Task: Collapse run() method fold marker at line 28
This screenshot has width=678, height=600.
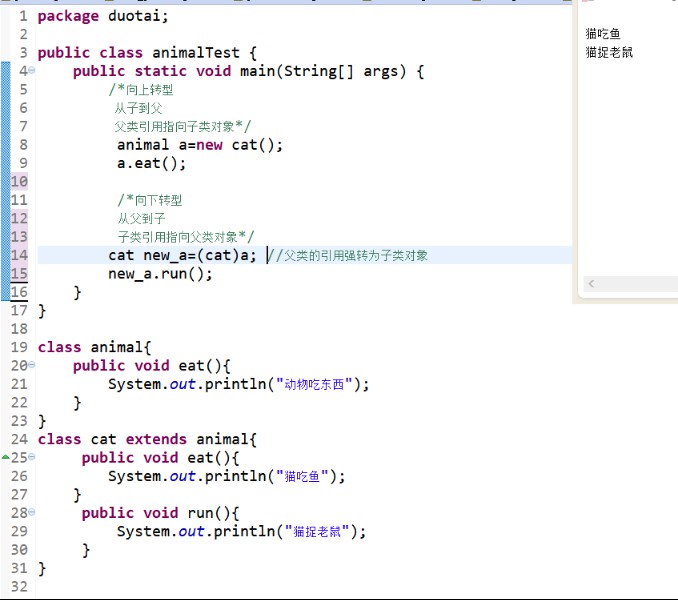Action: [x=32, y=513]
